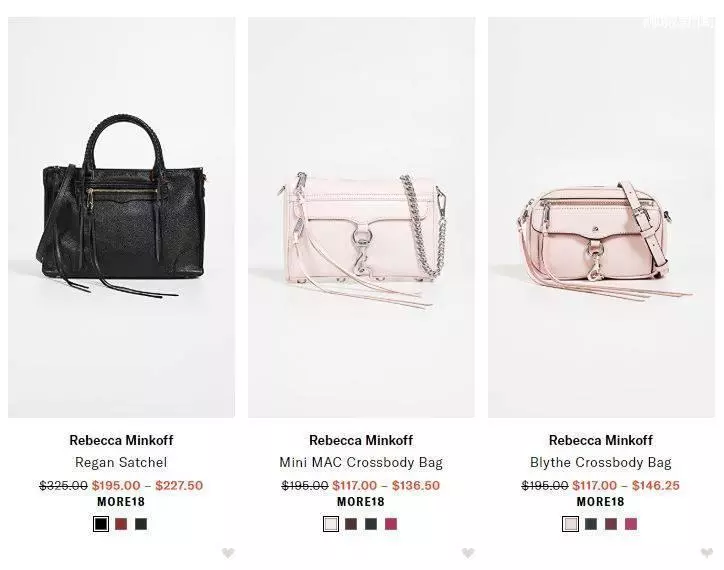This screenshot has width=724, height=570.
Task: Pick charcoal swatch for Mini MAC bag
Action: coord(371,524)
